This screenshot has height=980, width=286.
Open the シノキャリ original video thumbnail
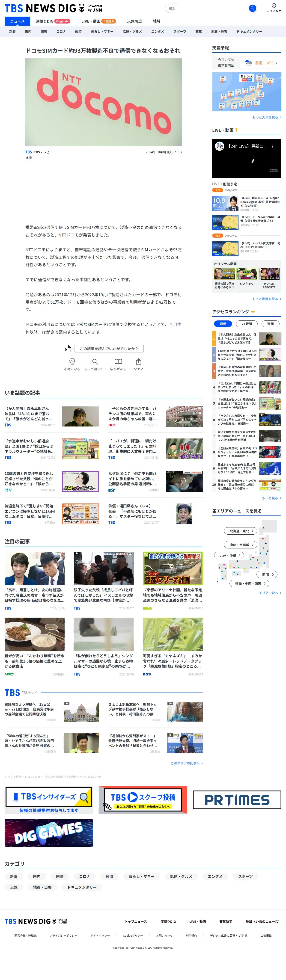click(x=246, y=274)
